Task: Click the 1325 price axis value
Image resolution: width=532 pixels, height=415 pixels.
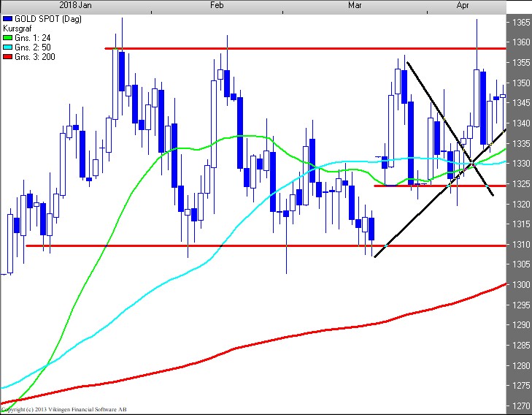Action: [521, 183]
